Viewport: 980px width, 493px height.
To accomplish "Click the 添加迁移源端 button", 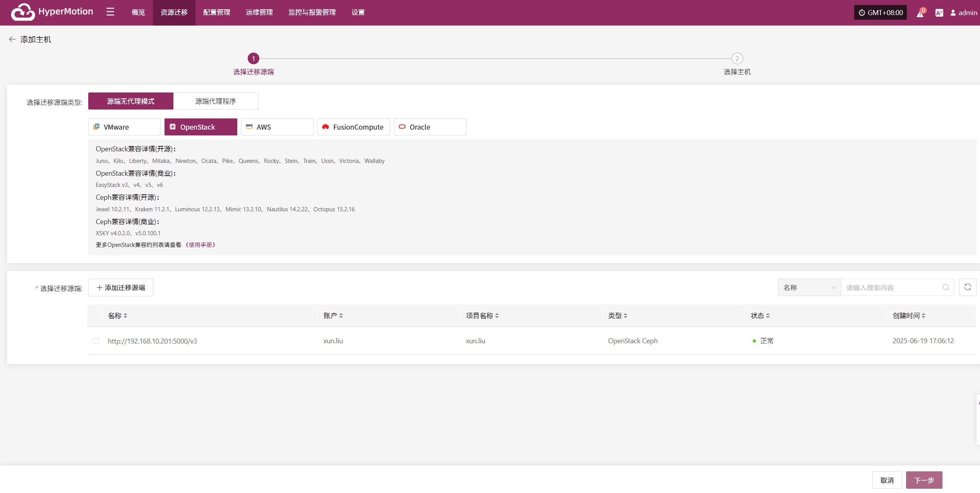I will (x=121, y=288).
